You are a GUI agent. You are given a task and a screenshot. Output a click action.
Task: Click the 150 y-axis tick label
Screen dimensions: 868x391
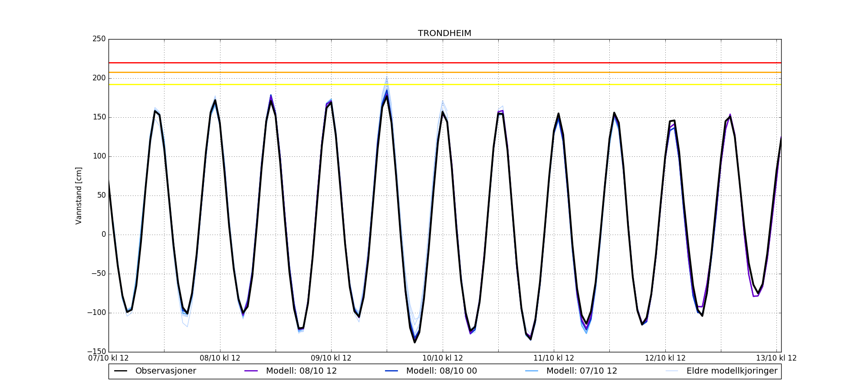pos(99,117)
